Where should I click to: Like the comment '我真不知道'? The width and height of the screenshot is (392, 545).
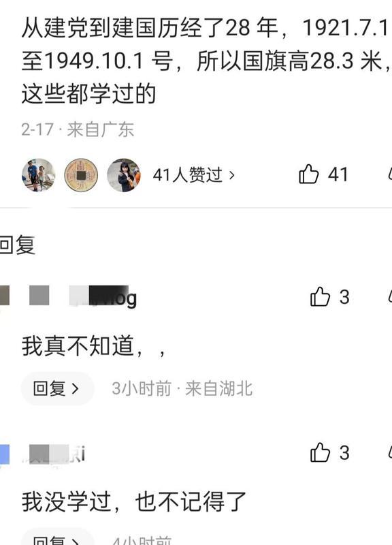[x=320, y=296]
